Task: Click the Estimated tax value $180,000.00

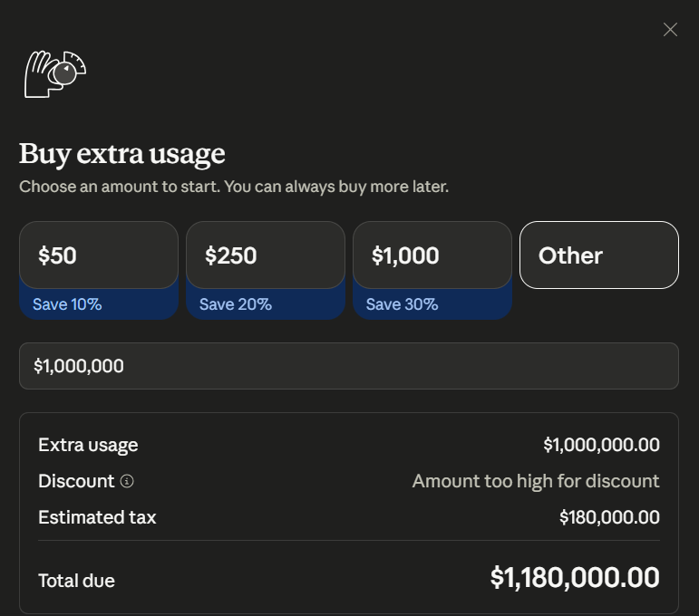Action: click(x=609, y=517)
